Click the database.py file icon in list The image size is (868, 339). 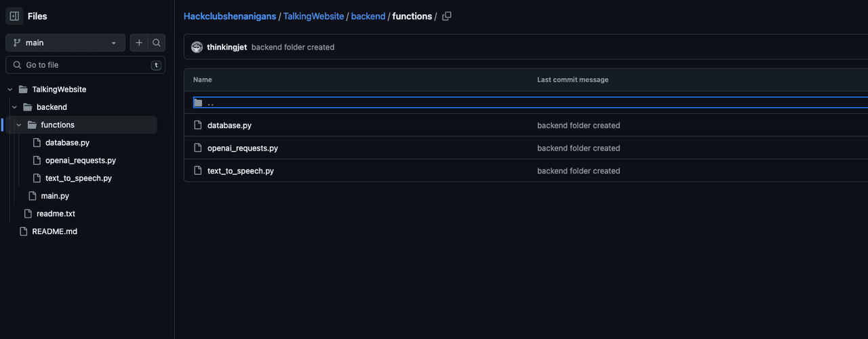198,125
